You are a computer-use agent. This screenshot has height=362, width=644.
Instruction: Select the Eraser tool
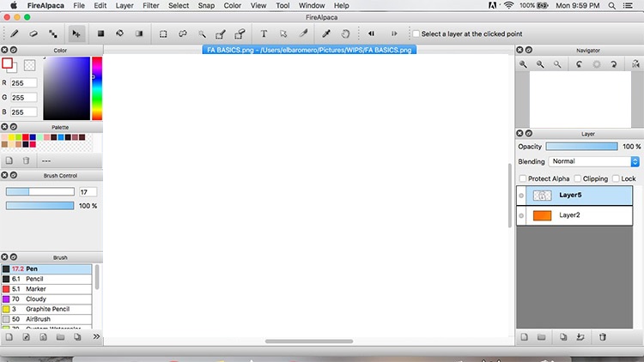pos(33,34)
